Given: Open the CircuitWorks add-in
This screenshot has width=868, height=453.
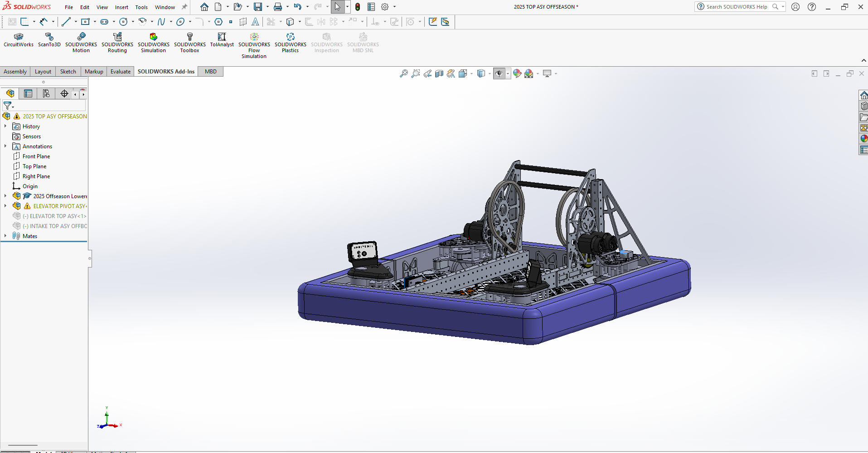Looking at the screenshot, I should pyautogui.click(x=19, y=40).
